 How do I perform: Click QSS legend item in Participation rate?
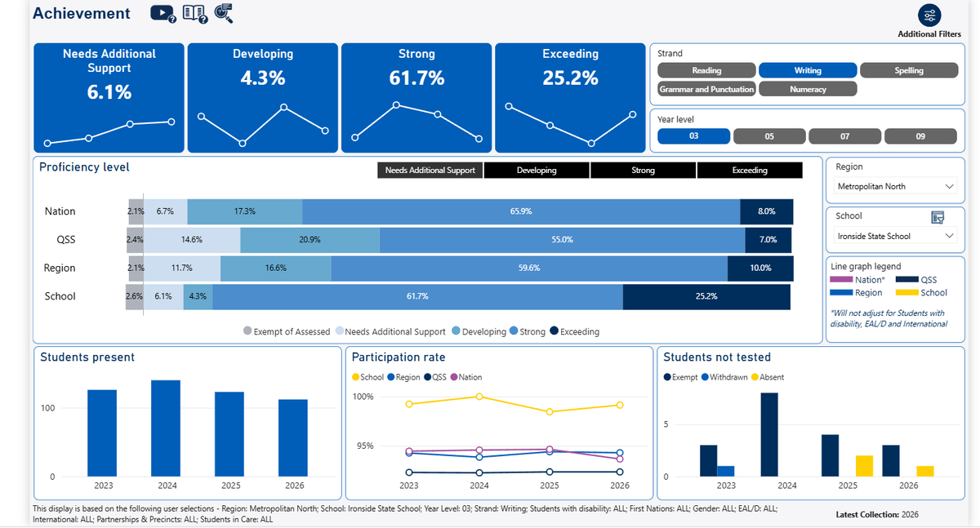click(x=435, y=377)
